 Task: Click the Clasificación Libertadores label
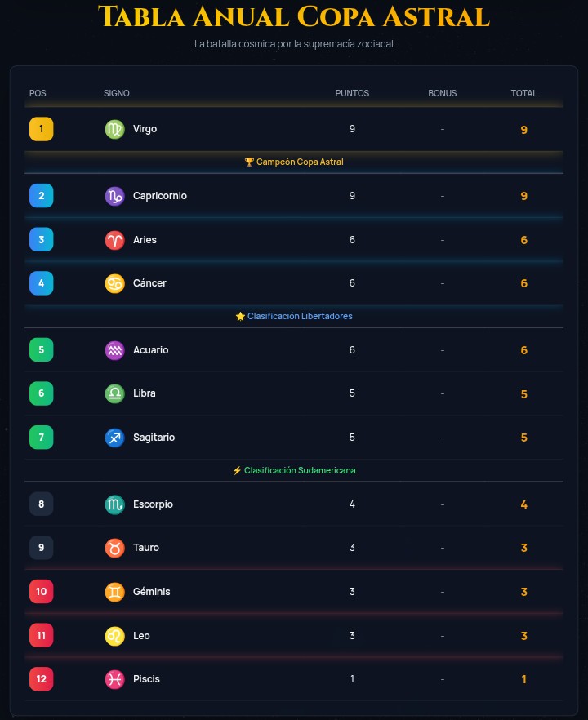(294, 317)
